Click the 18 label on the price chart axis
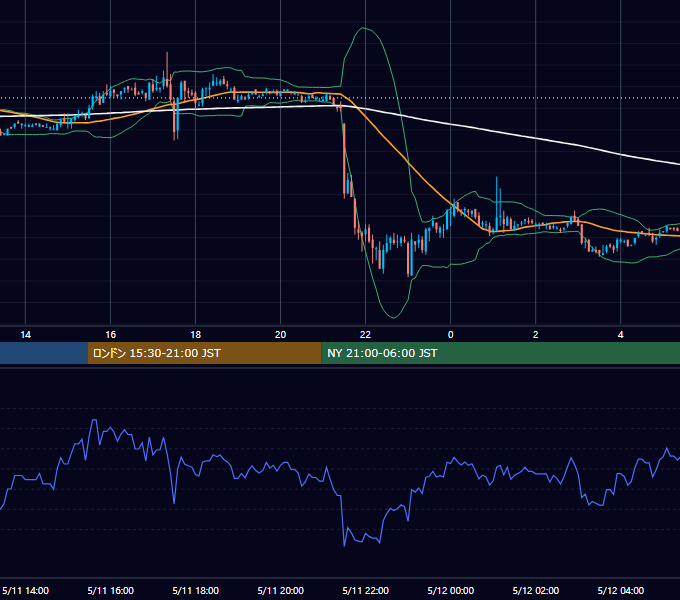 tap(196, 335)
